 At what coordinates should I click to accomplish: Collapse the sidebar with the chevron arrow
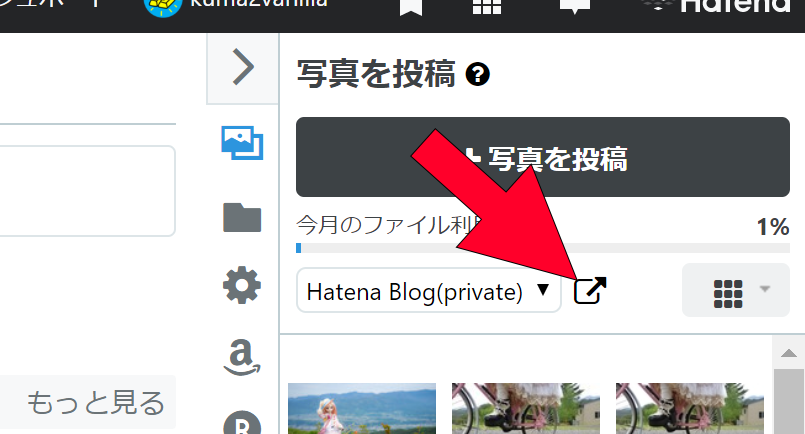pyautogui.click(x=243, y=67)
